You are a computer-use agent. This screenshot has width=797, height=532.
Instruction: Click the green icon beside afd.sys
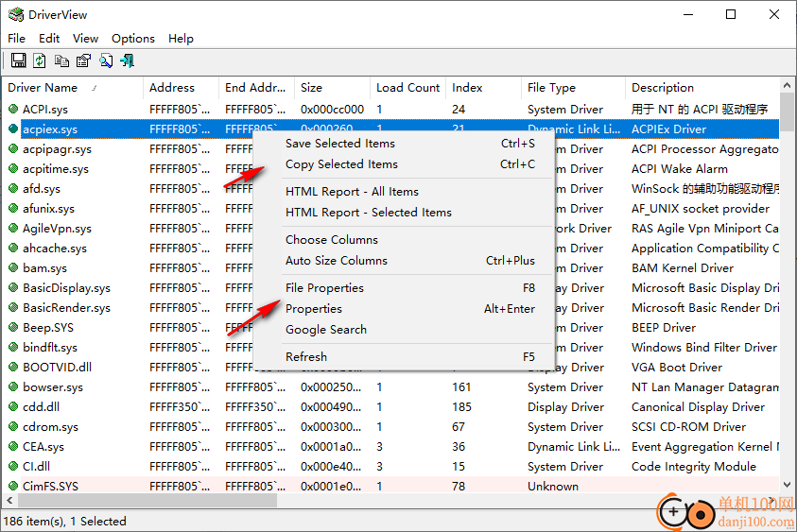pyautogui.click(x=14, y=188)
